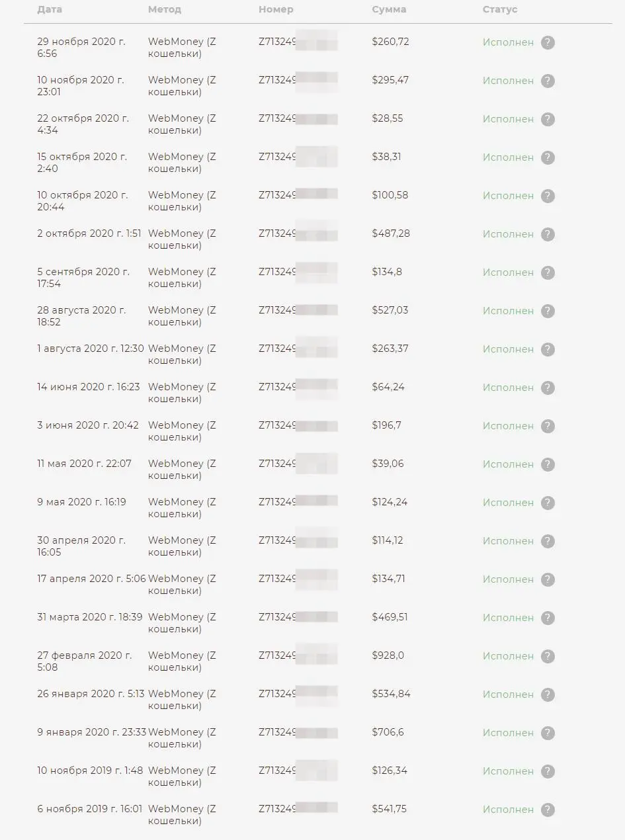Screen dimensions: 625x840
Task: Open question mark on $541,75 row
Action: (x=548, y=810)
